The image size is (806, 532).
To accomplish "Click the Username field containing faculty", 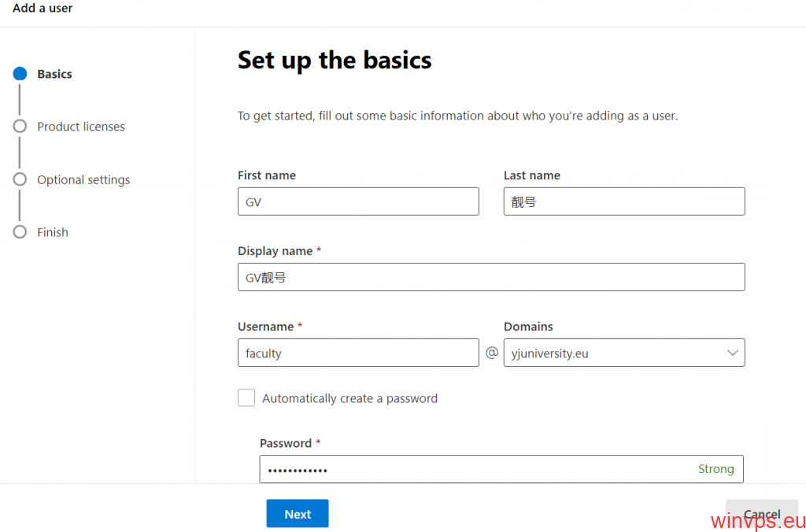I will click(x=358, y=353).
